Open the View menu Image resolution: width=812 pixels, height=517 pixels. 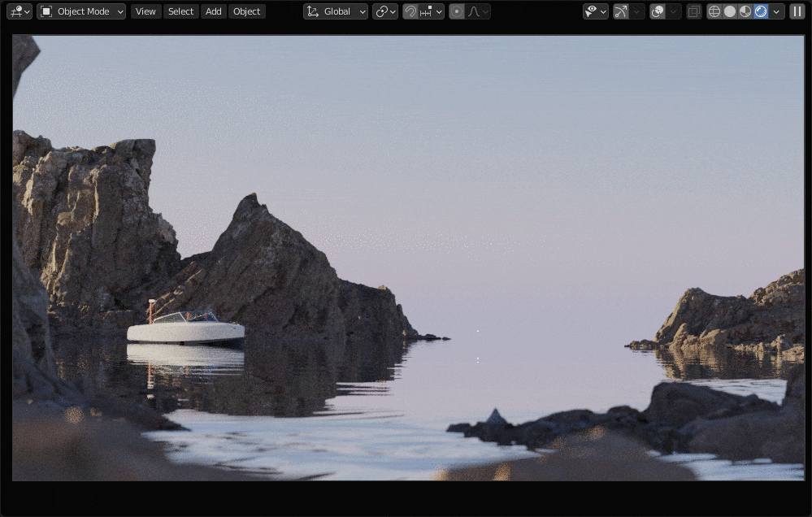click(x=145, y=11)
